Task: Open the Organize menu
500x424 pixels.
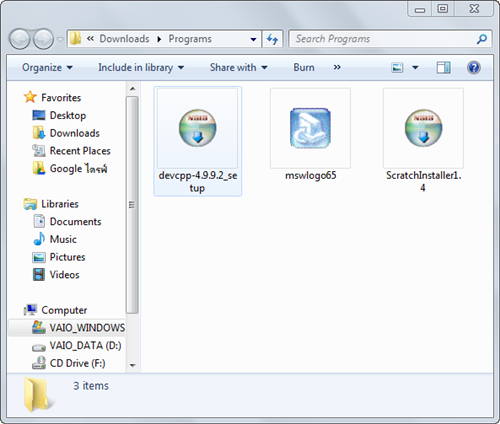Action: tap(47, 68)
